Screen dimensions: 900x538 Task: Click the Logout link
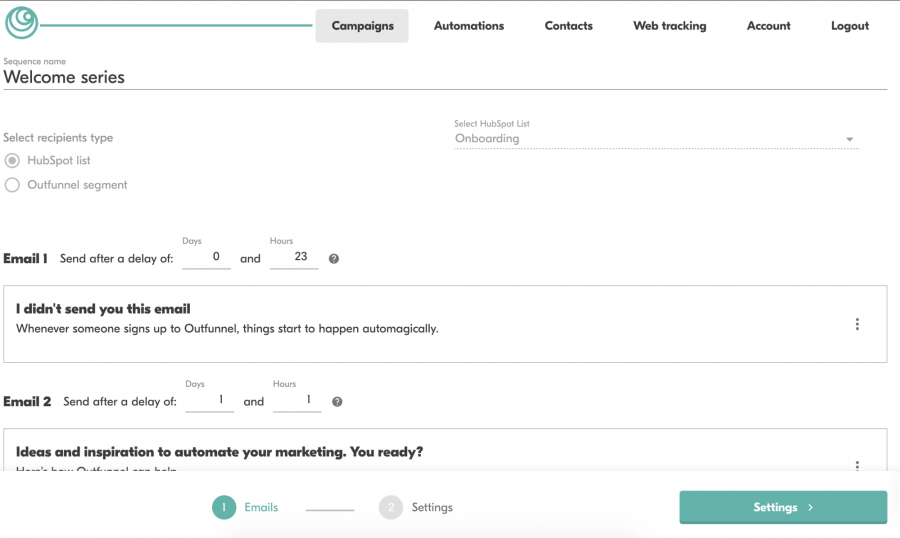[849, 26]
